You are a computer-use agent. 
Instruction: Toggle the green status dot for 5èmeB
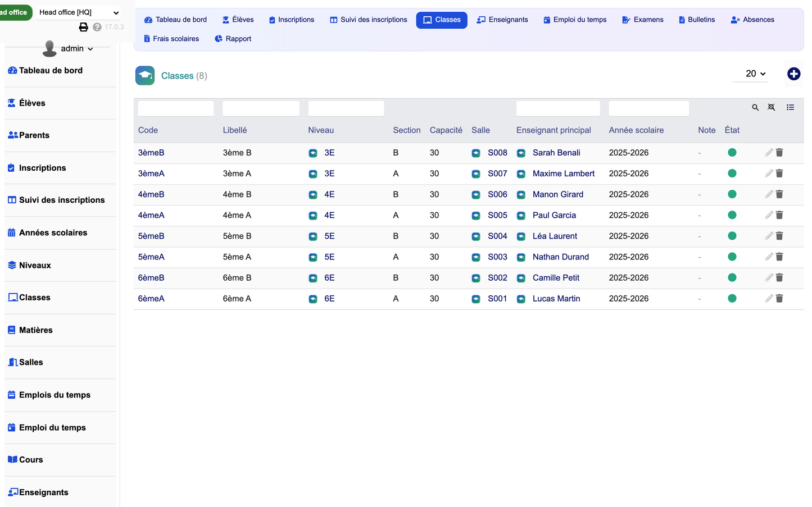click(x=732, y=236)
